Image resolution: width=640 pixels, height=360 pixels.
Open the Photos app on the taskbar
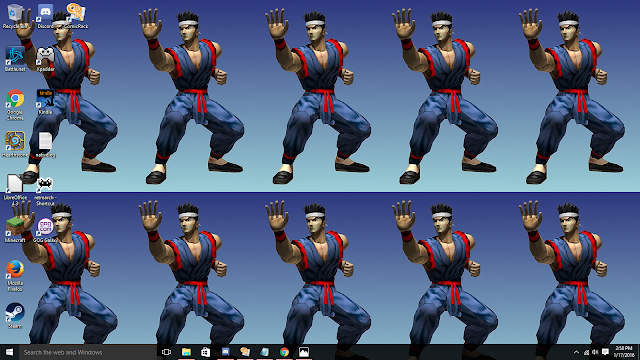click(304, 352)
